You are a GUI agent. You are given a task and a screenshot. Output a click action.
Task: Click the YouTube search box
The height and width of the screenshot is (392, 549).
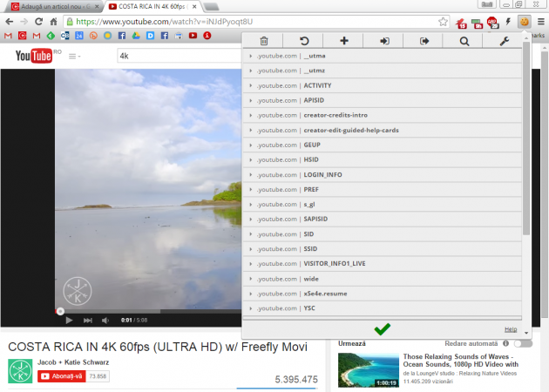180,56
